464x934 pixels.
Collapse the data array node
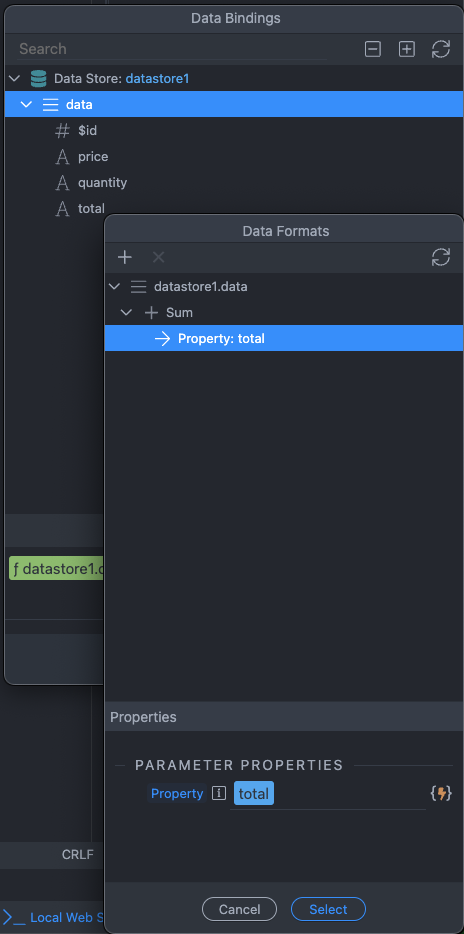(26, 105)
